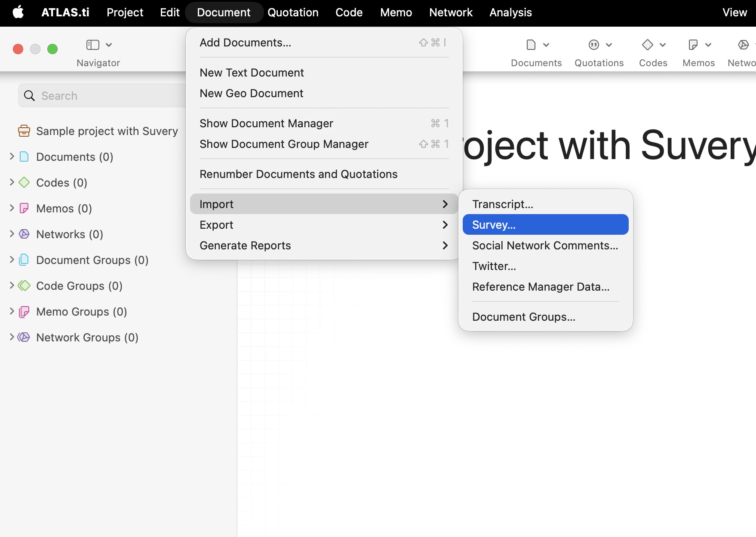Screen dimensions: 756x537
Task: Open the Apple menu
Action: pos(18,12)
